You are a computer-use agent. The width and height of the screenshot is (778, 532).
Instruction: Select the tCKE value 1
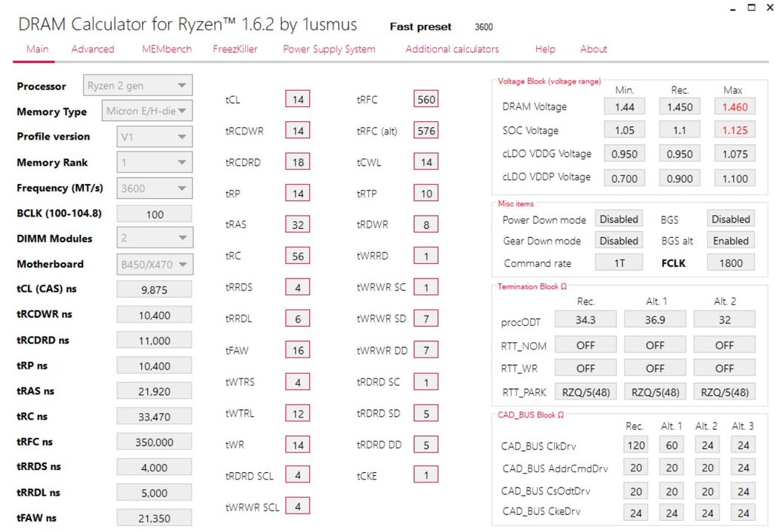(x=426, y=476)
